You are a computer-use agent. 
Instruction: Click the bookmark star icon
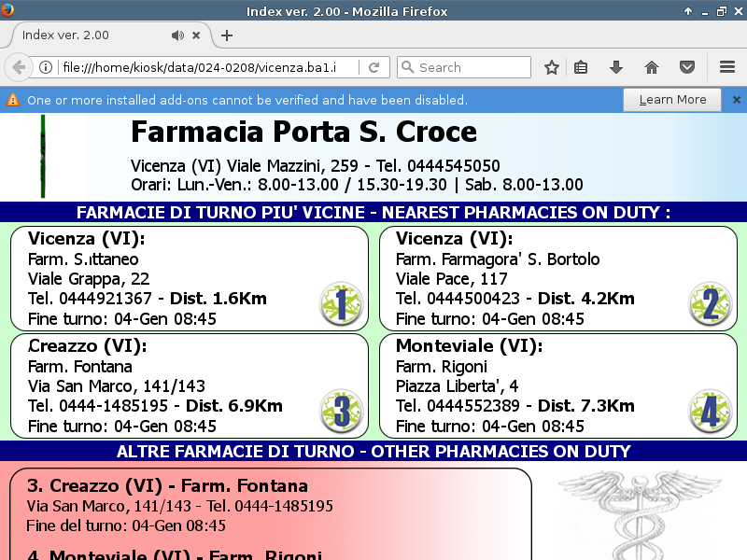click(x=552, y=67)
